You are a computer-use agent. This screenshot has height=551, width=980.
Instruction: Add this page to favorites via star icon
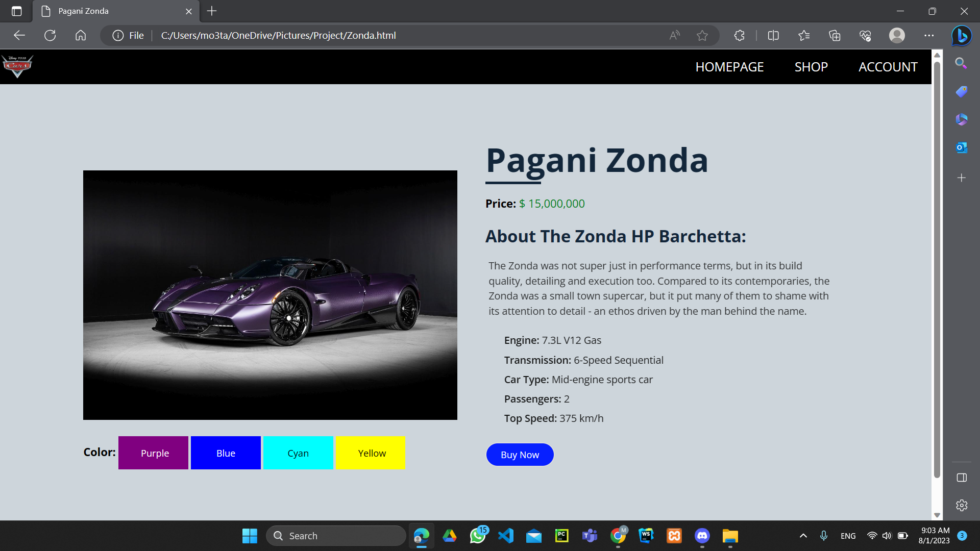click(702, 35)
